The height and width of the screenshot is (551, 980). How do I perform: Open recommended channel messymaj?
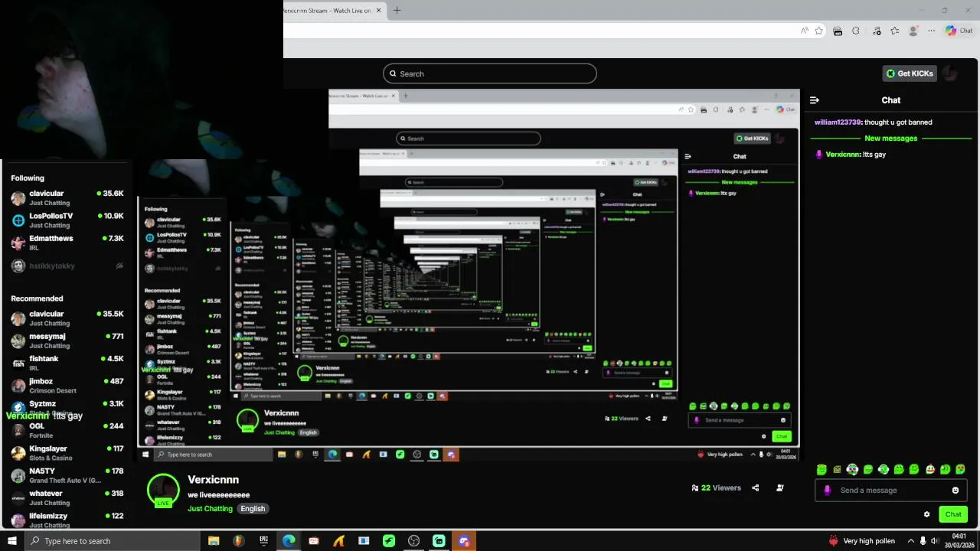click(x=67, y=341)
